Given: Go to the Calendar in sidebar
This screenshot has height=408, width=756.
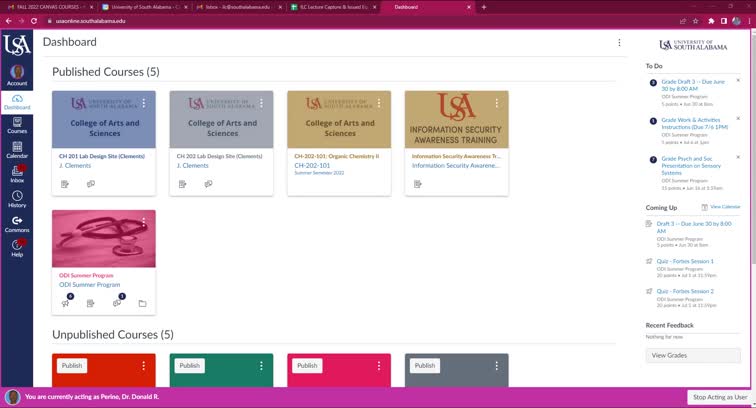Looking at the screenshot, I should coord(16,149).
